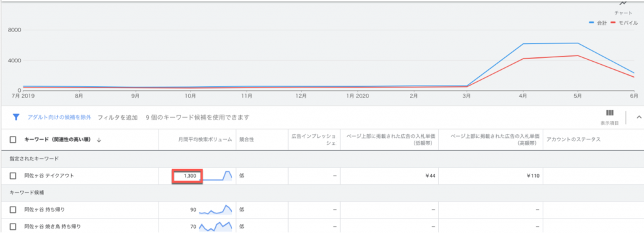Click the 1,300 search volume value

pyautogui.click(x=190, y=176)
